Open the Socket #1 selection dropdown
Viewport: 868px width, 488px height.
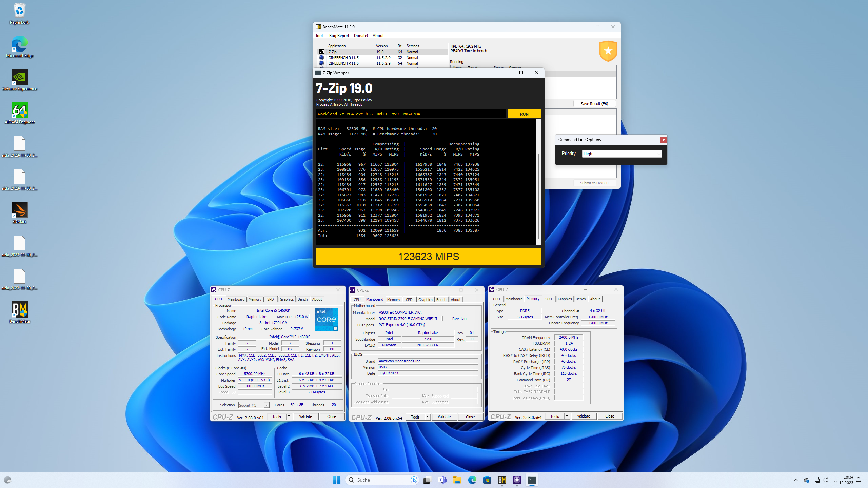tap(267, 405)
